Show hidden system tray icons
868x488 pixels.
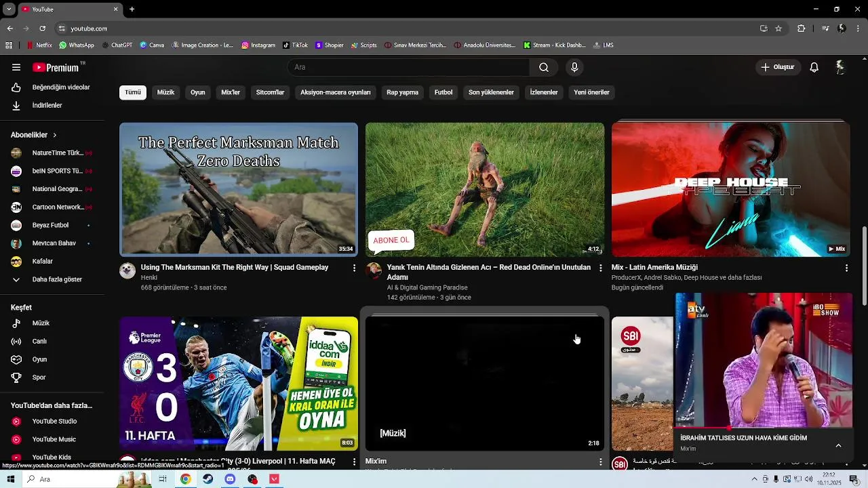[x=754, y=479]
